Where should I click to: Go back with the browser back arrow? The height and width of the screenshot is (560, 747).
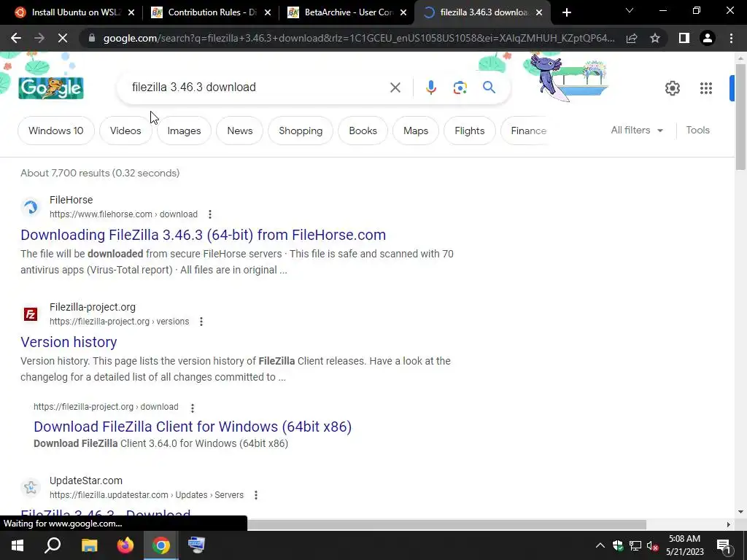tap(16, 38)
